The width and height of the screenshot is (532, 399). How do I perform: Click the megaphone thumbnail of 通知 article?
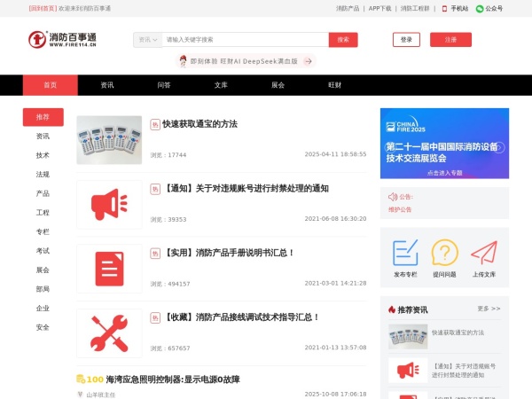click(109, 205)
